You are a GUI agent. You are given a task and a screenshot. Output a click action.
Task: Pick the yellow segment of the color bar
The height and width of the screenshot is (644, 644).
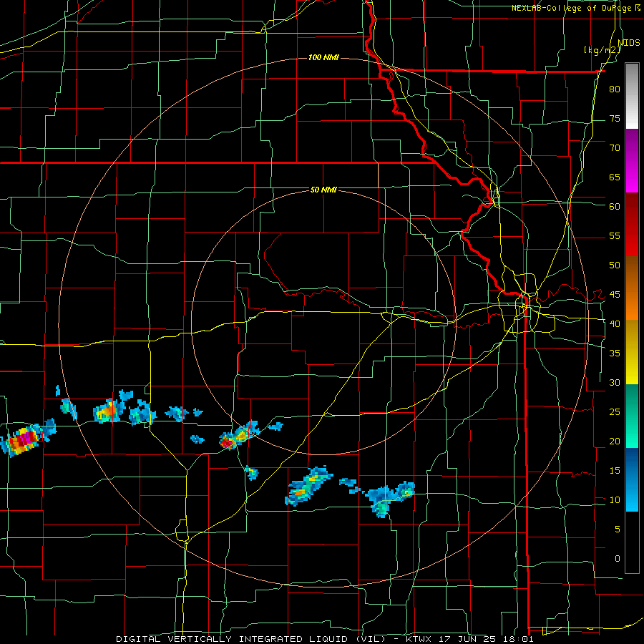(632, 352)
